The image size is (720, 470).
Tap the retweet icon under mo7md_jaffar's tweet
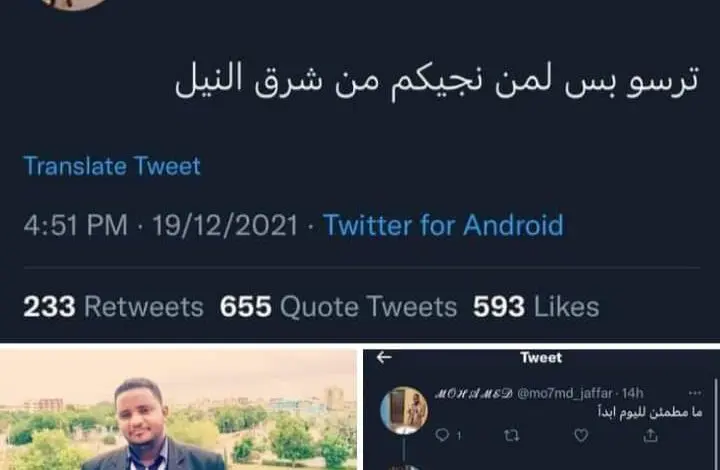click(x=512, y=435)
